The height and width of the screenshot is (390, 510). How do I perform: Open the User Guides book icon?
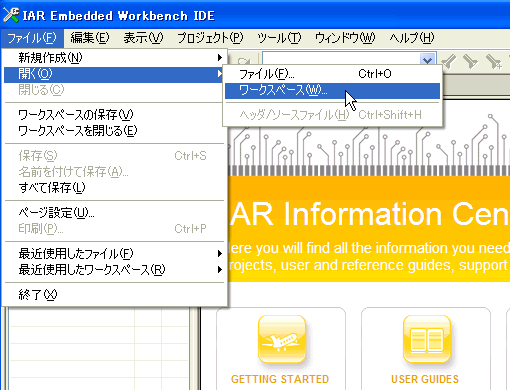(427, 339)
